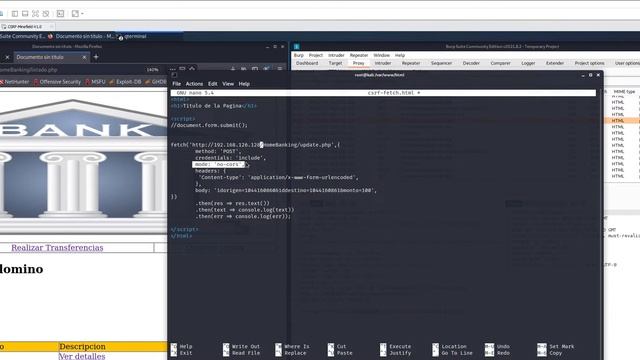Switch to the Project options tab in Burp

coord(589,63)
